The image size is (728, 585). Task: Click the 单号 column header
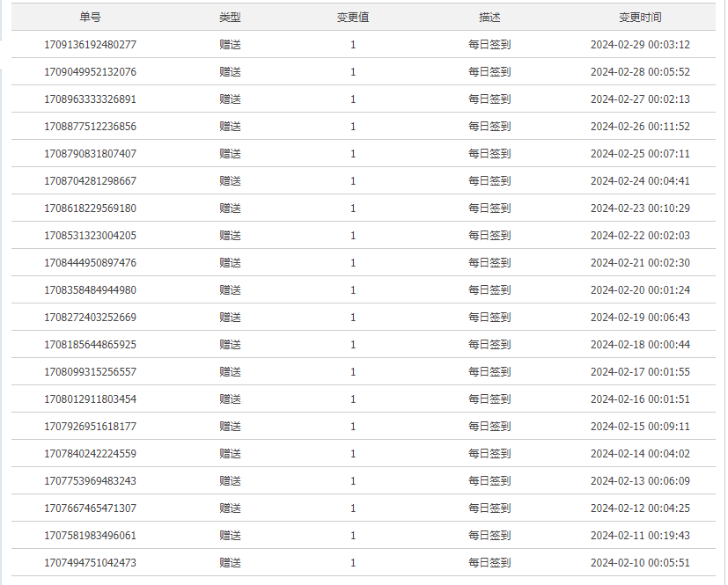point(90,18)
